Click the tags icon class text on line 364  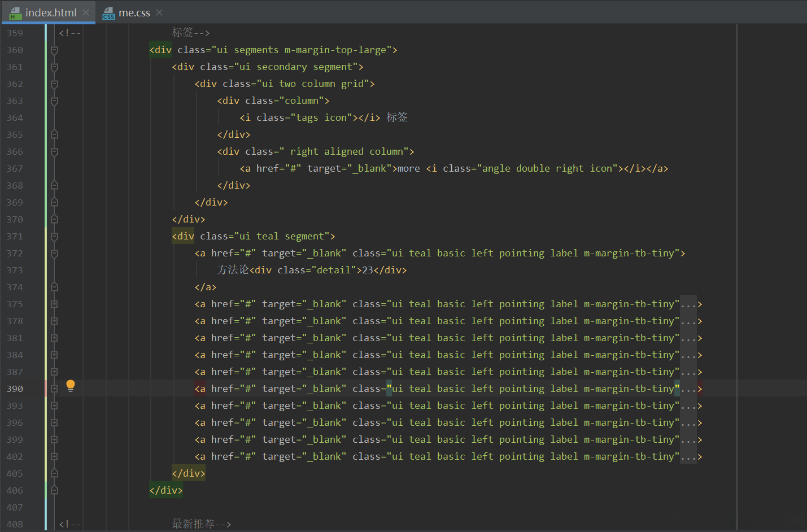(307, 118)
